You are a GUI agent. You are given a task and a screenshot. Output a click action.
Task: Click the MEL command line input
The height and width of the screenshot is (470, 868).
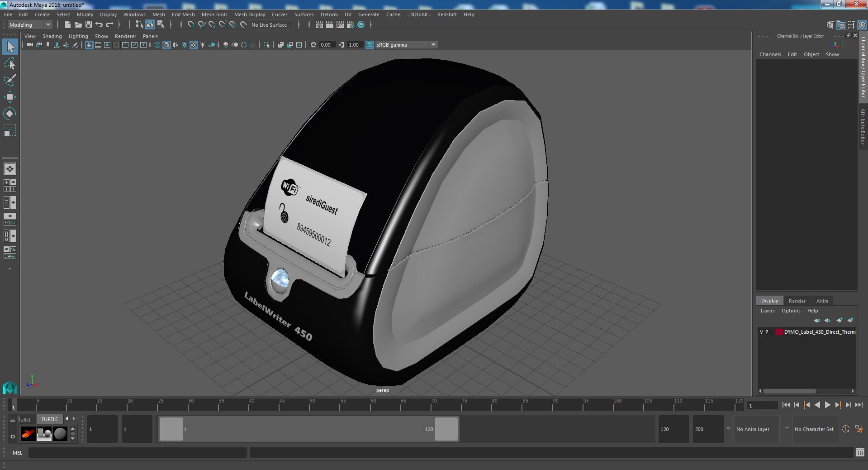(x=137, y=452)
